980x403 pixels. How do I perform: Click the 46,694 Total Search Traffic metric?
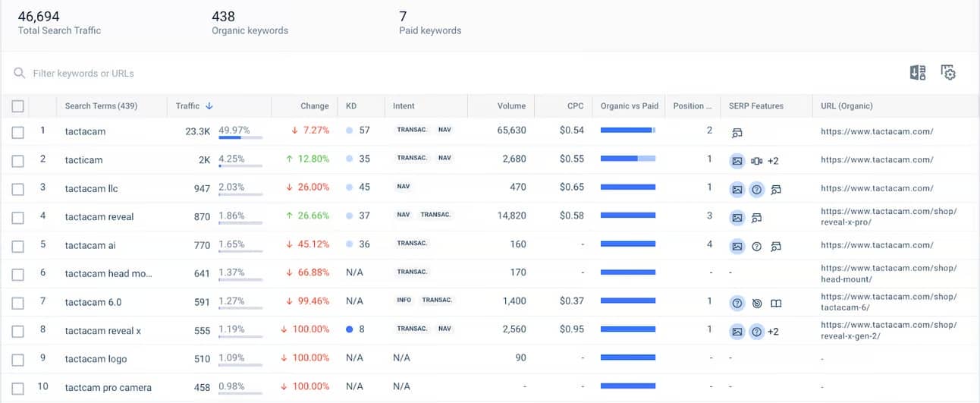59,23
